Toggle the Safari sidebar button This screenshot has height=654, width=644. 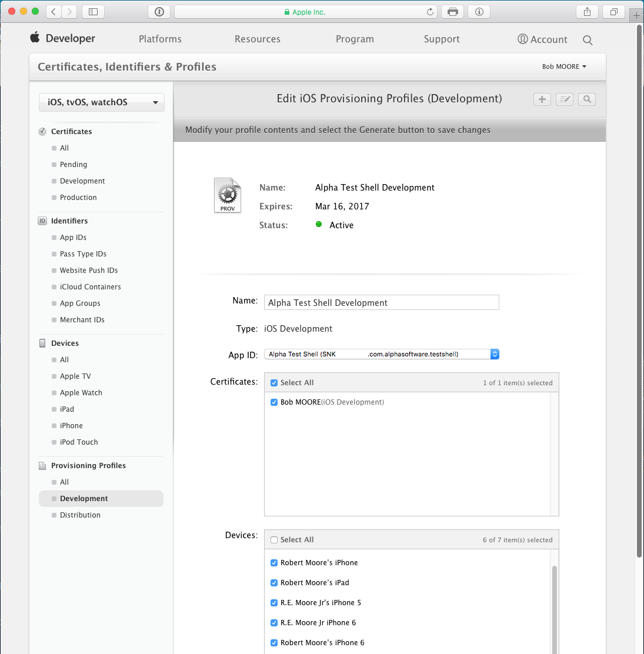(93, 12)
